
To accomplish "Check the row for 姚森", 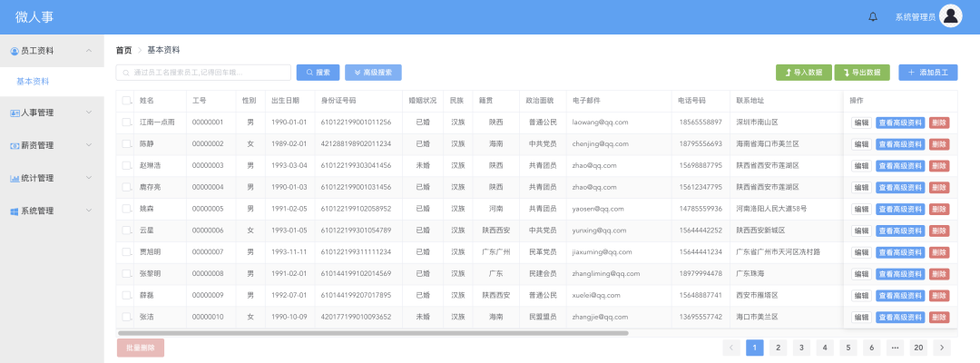I will point(127,209).
